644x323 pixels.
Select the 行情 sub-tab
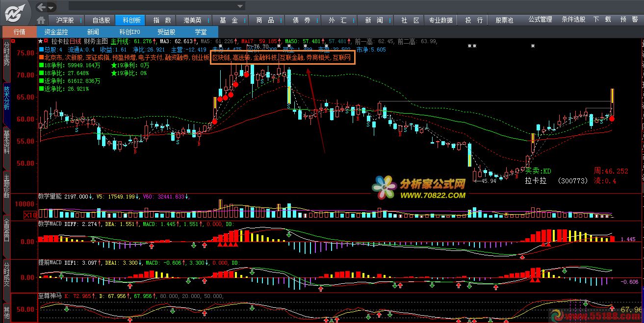point(19,32)
